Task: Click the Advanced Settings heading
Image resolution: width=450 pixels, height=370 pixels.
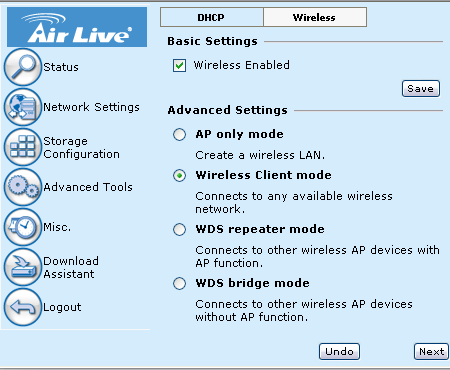Action: coord(227,110)
